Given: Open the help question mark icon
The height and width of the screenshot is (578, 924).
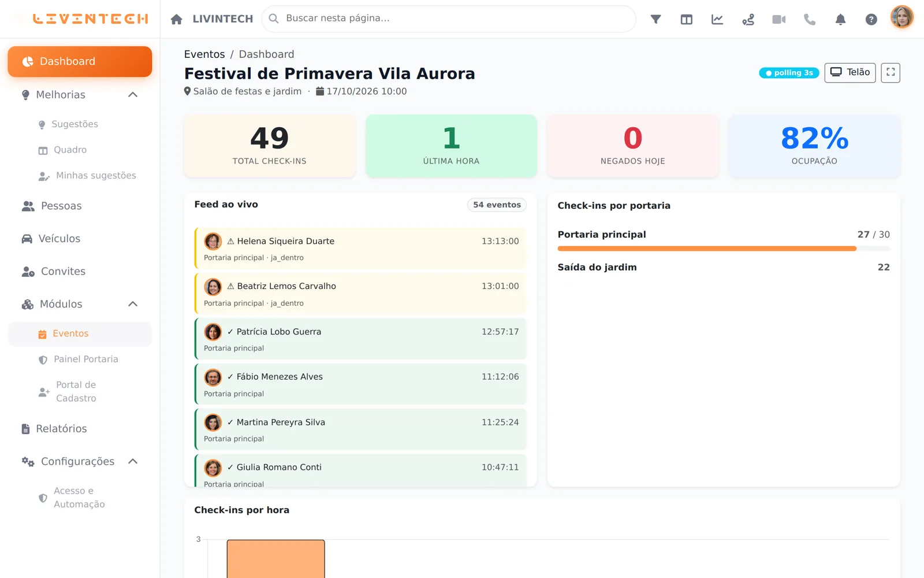Looking at the screenshot, I should click(x=871, y=19).
